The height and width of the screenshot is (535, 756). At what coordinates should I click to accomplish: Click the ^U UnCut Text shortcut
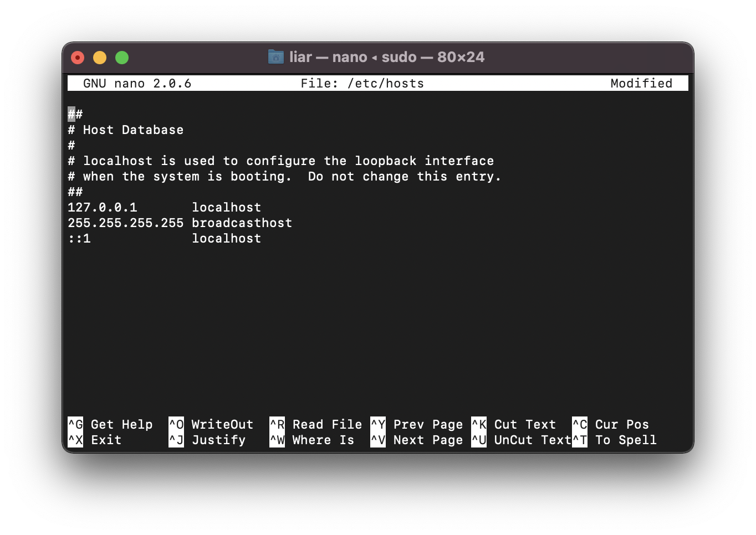tap(522, 440)
